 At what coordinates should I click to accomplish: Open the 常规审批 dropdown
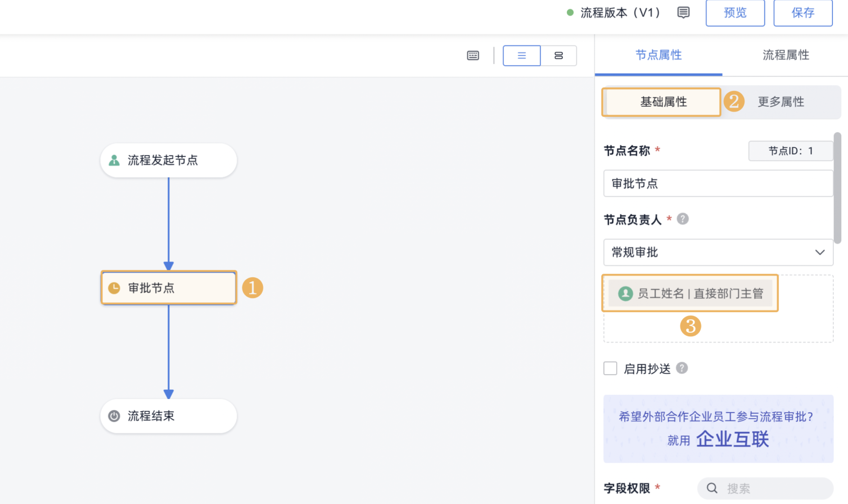tap(718, 252)
